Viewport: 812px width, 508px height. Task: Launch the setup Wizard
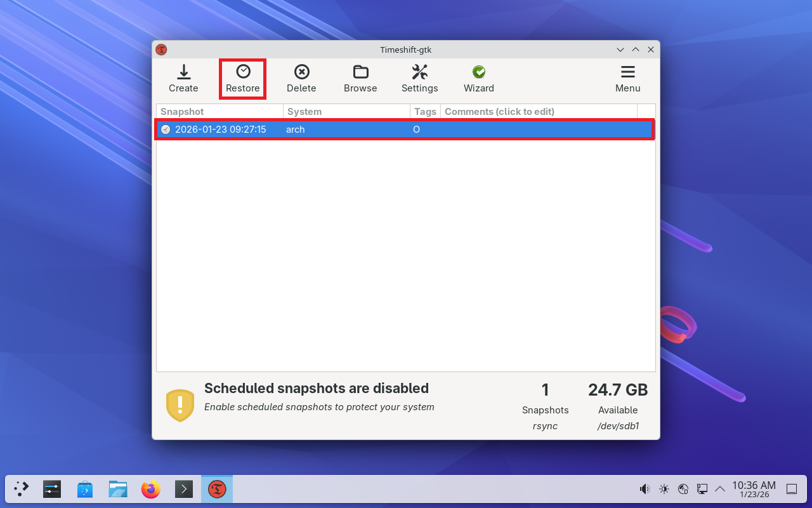pyautogui.click(x=478, y=79)
